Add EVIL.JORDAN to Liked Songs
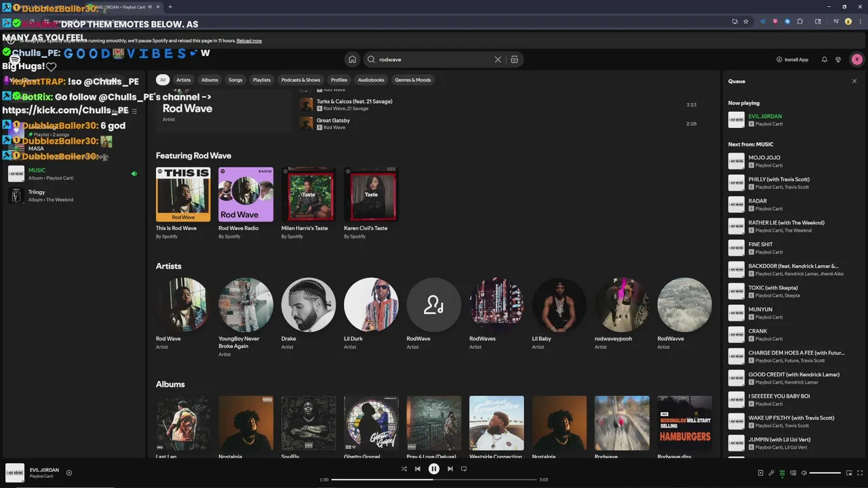Viewport: 868px width, 488px height. [68, 473]
